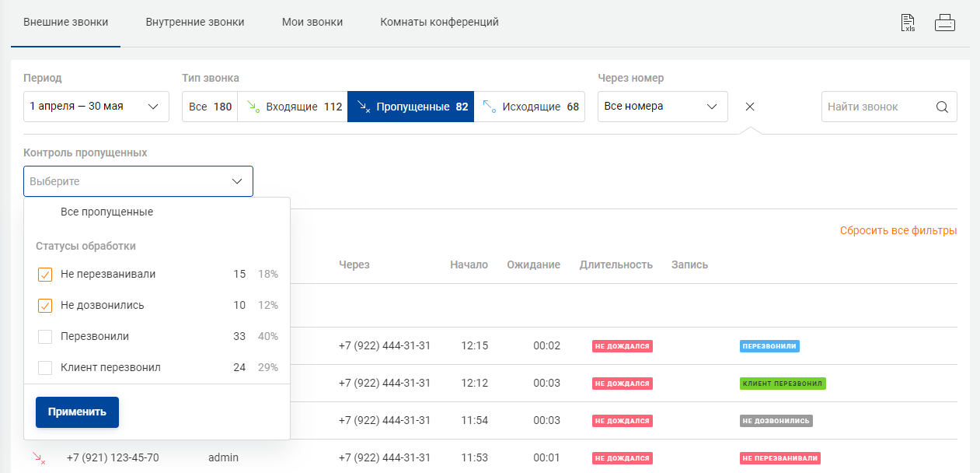Click missed call icon in admin row
The height and width of the screenshot is (473, 980).
(x=39, y=458)
